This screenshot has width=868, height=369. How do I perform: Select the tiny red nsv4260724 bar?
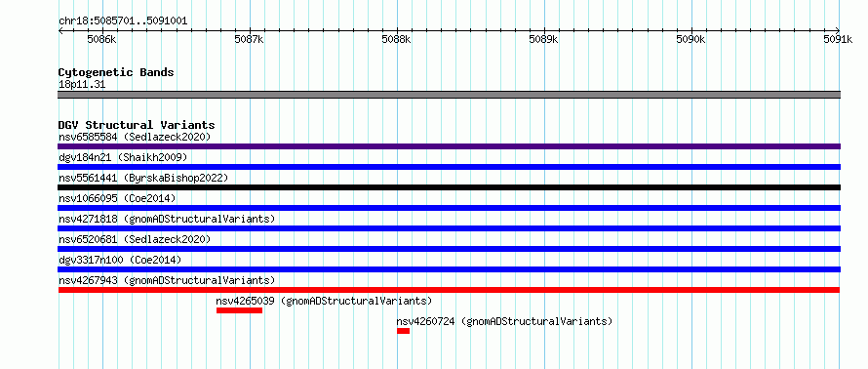(x=403, y=331)
